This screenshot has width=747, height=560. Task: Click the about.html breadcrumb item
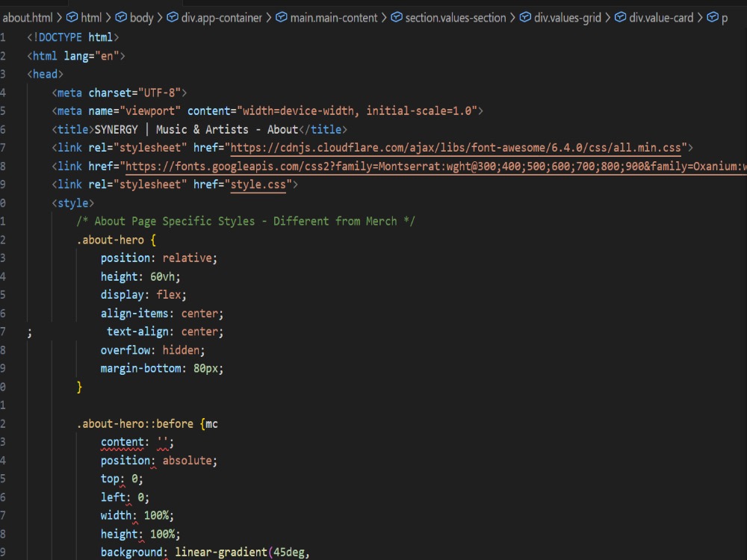tap(27, 18)
